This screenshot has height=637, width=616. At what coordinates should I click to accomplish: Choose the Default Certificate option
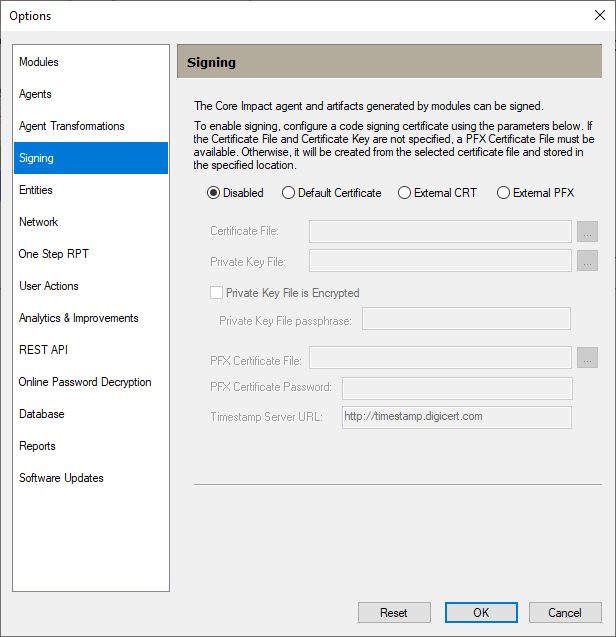[x=289, y=193]
